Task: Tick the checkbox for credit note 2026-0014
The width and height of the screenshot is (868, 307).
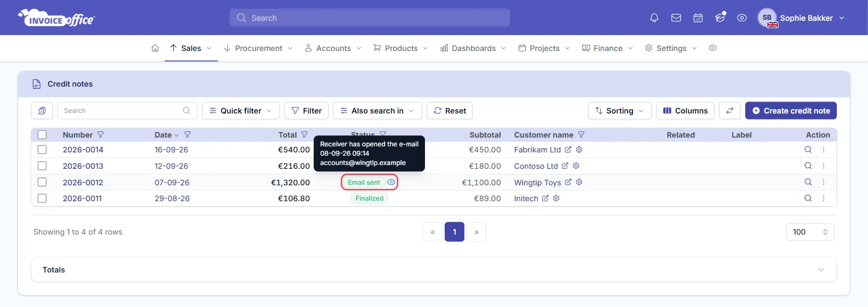Action: click(42, 150)
